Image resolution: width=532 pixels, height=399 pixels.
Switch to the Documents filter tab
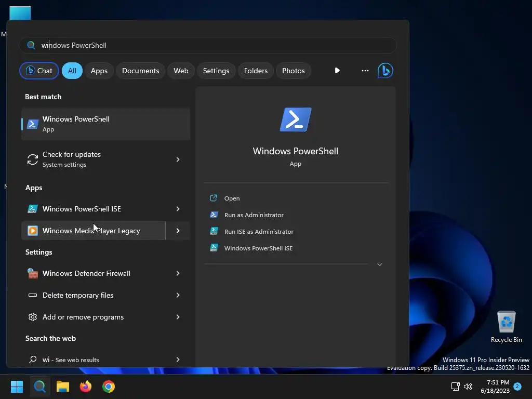coord(140,71)
